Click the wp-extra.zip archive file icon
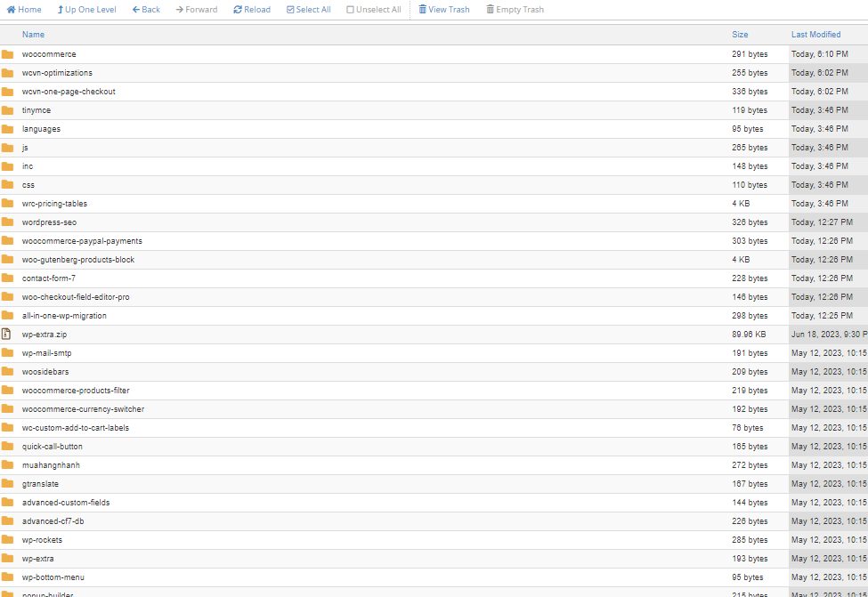The image size is (868, 597). coord(7,335)
